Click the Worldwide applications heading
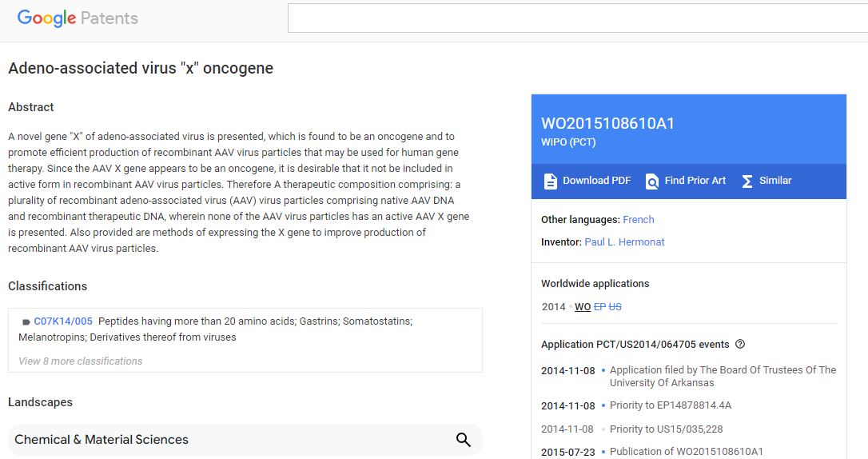Screen dimensions: 868x459 (595, 284)
